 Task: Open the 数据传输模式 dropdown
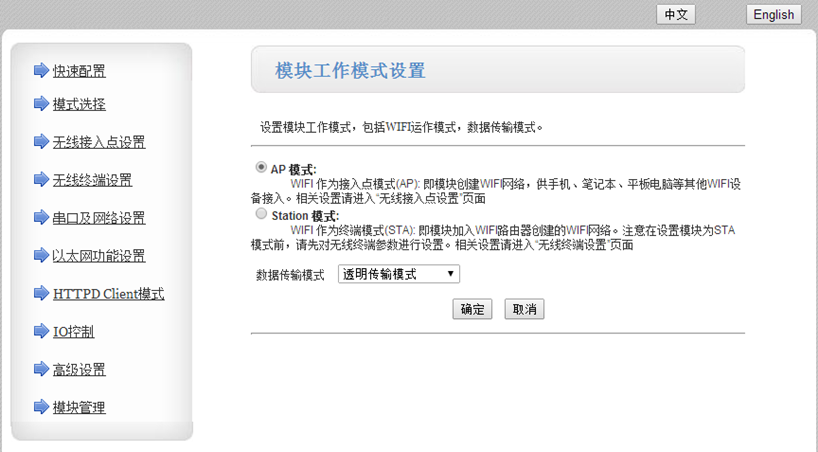[398, 274]
